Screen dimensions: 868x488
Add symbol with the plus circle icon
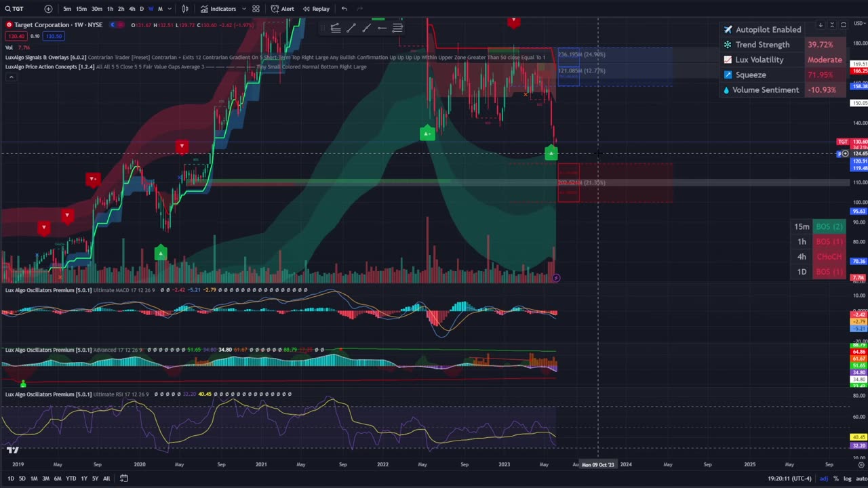48,9
